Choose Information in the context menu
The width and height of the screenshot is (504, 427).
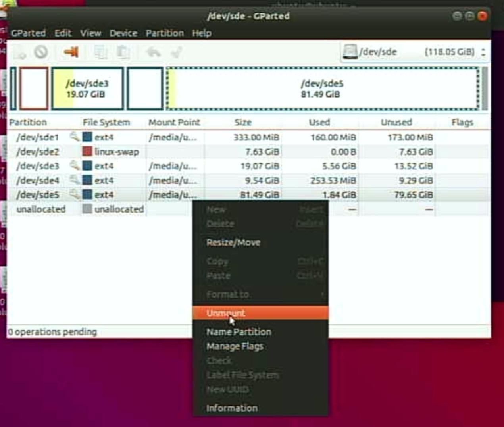point(260,408)
